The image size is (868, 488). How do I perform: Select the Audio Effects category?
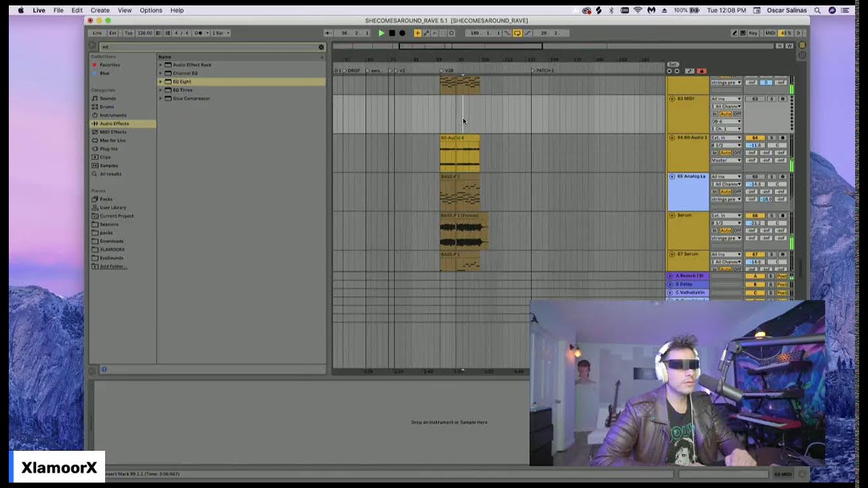point(114,123)
